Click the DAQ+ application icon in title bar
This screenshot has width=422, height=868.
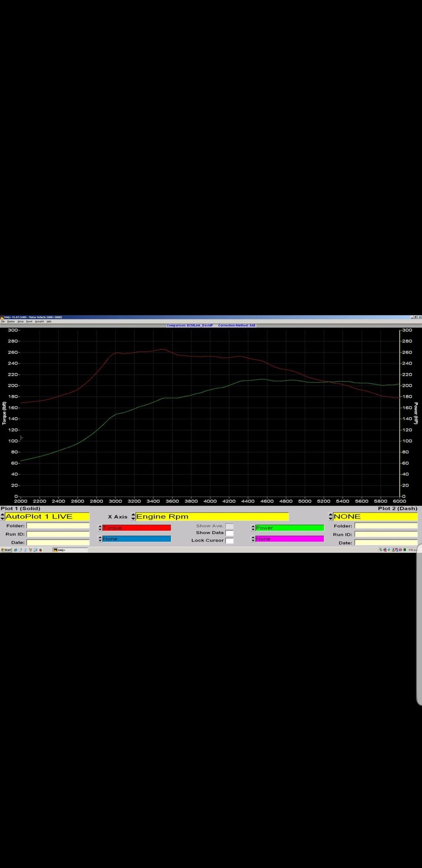(x=2, y=317)
